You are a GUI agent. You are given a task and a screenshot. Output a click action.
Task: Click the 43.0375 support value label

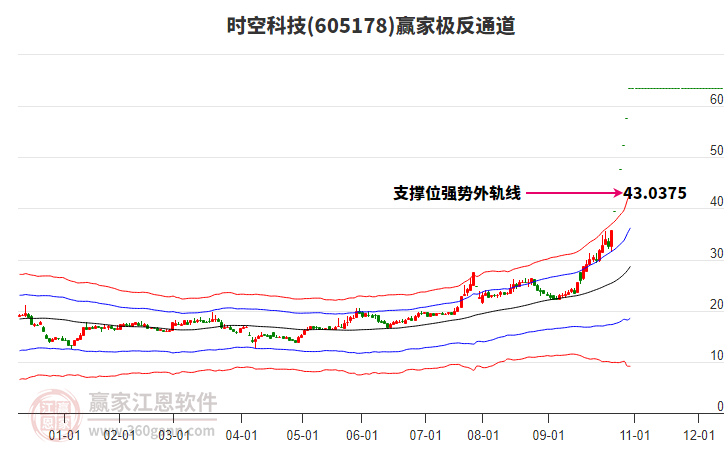click(655, 193)
